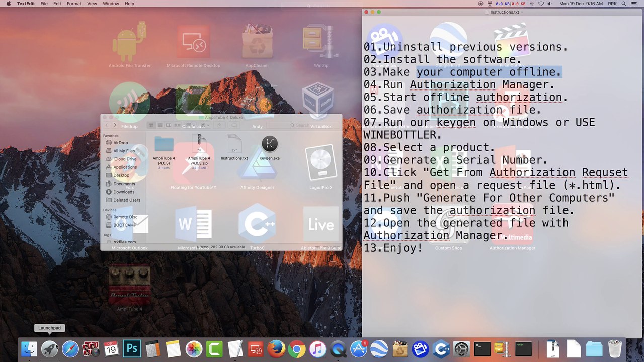Click the Wi-Fi status icon
The height and width of the screenshot is (362, 644).
pyautogui.click(x=541, y=4)
